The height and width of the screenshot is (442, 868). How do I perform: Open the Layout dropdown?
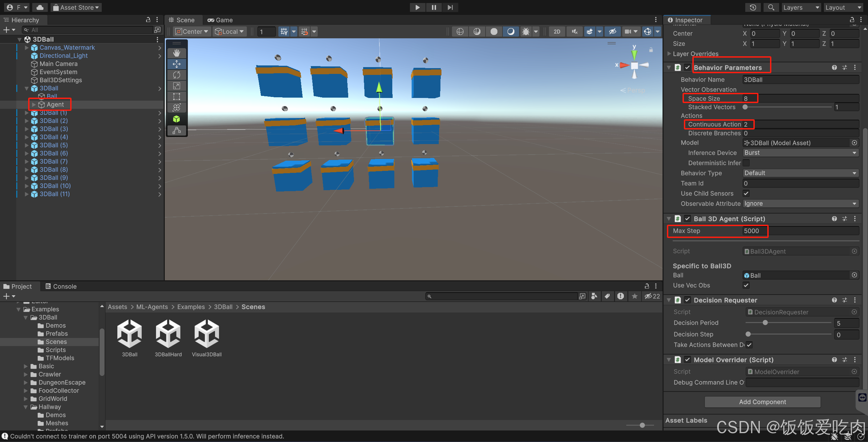[x=843, y=7]
